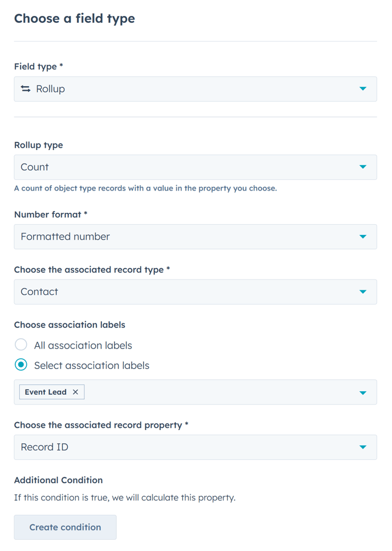This screenshot has height=551, width=392.
Task: Open the Count rollup type dropdown
Action: coord(195,167)
